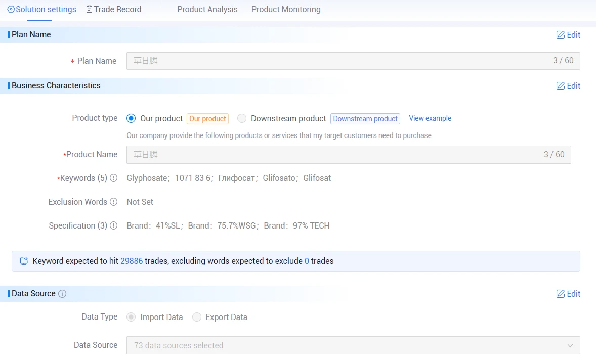Screen dimensions: 596x364
Task: Click the Edit icon in Data Source section
Action: tap(560, 294)
